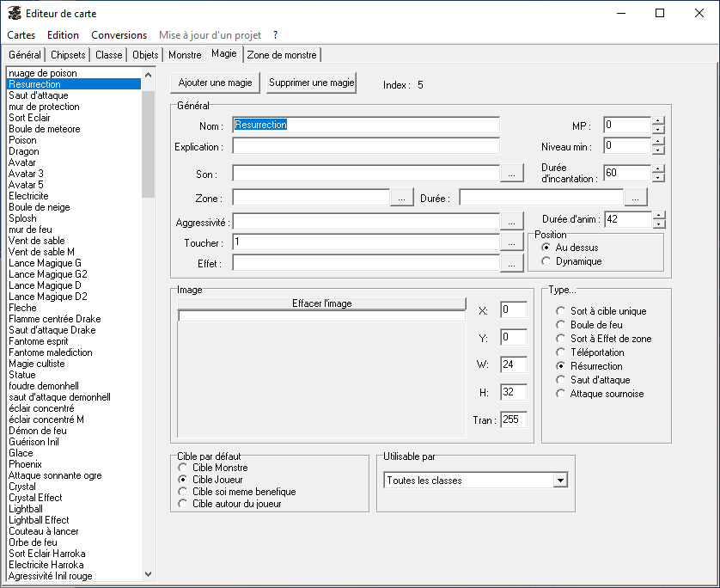The width and height of the screenshot is (720, 588).
Task: Increase Durée d'anim with up arrow
Action: 658,216
